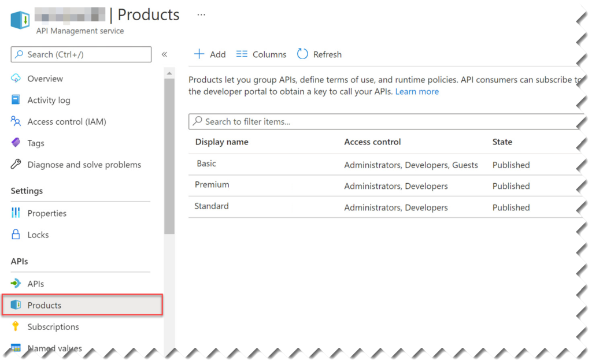
Task: Open Columns to customize the table
Action: (261, 54)
